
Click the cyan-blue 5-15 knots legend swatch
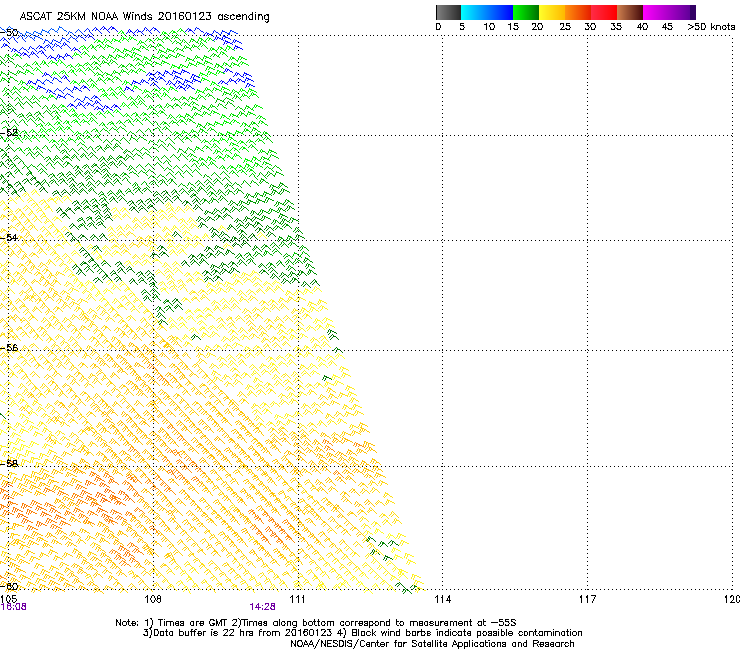(487, 12)
